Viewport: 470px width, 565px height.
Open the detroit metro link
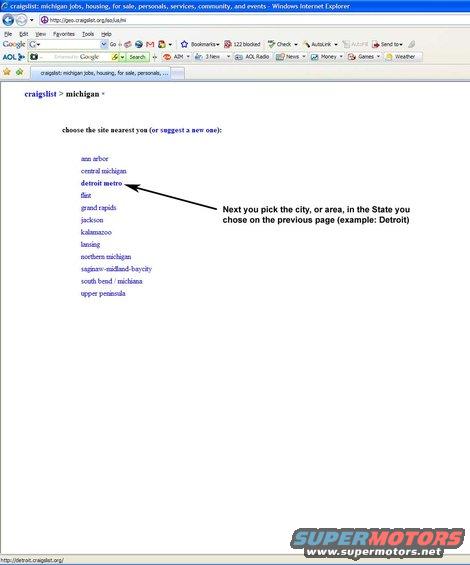[x=101, y=183]
